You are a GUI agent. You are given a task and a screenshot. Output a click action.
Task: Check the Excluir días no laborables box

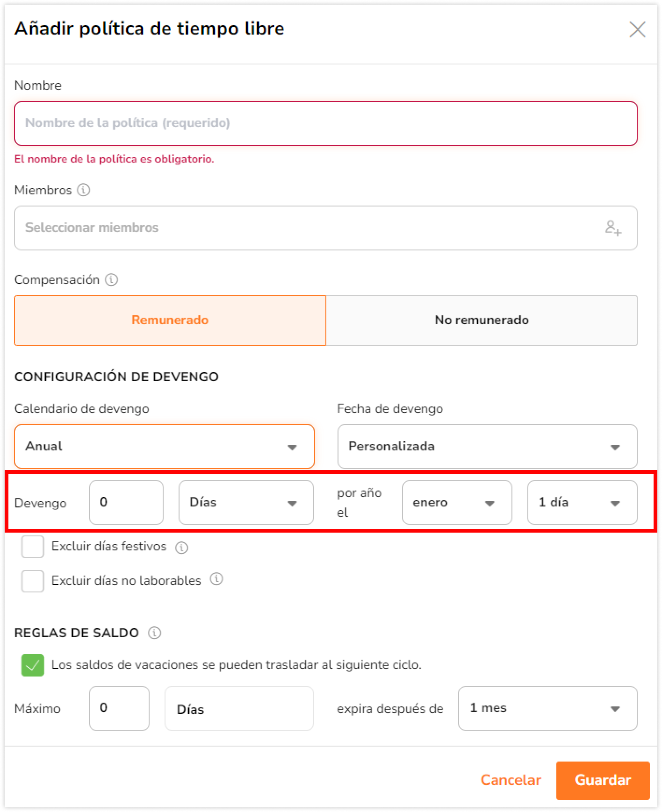click(33, 581)
